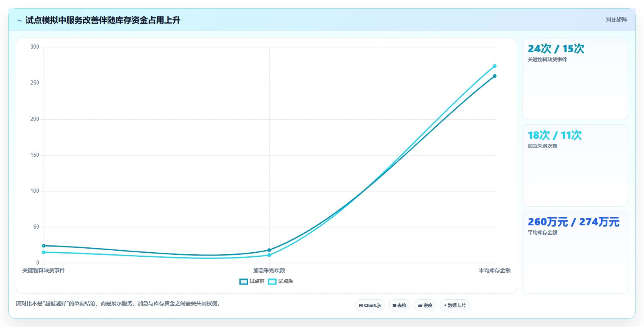Viewport: 644px width, 327px height.
Task: Click the 平均库存金额 x-axis label
Action: tap(495, 270)
